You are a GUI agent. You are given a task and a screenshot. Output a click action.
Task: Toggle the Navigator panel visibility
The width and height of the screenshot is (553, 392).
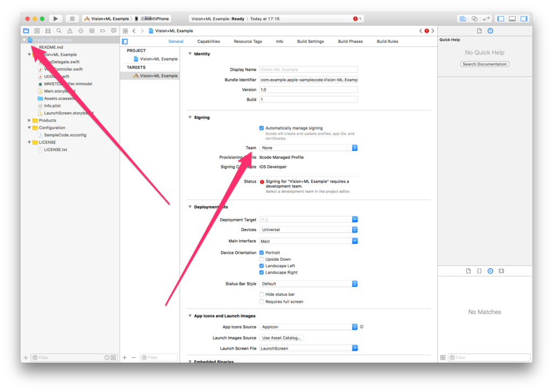tap(501, 19)
